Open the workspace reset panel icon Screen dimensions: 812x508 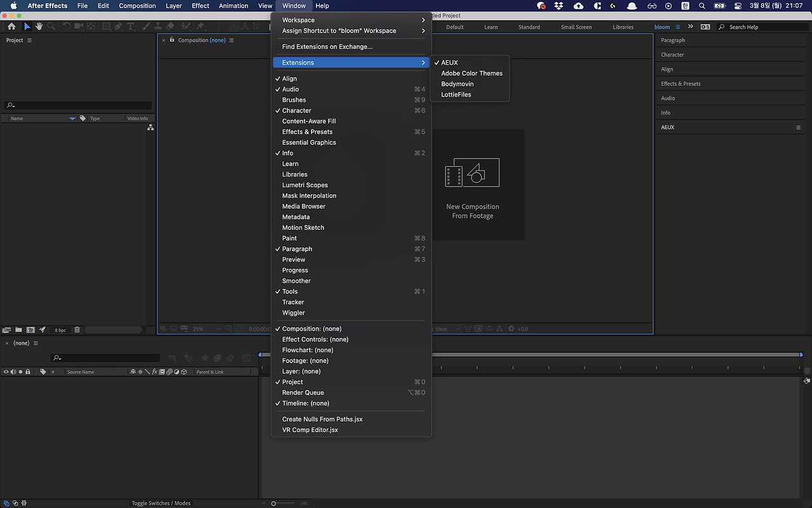tap(705, 27)
